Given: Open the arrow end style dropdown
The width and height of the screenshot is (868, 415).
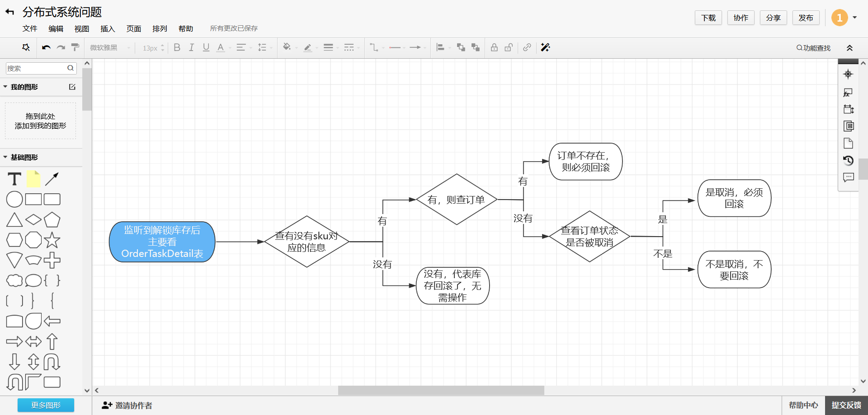Looking at the screenshot, I should click(417, 47).
